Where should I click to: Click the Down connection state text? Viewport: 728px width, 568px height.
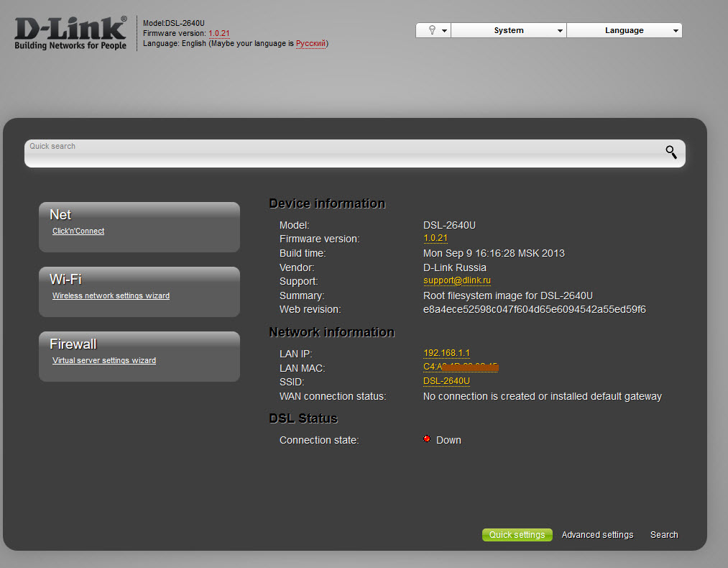(448, 440)
